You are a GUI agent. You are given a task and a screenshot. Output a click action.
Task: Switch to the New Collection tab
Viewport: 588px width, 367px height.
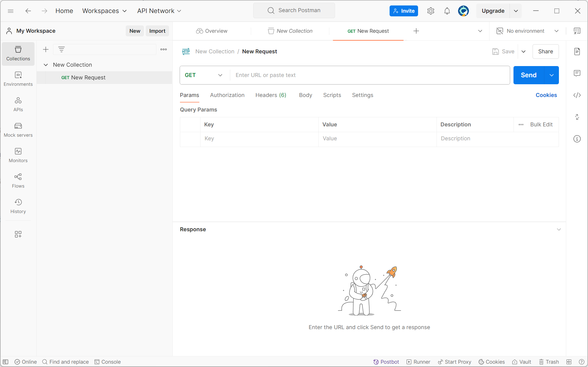pos(290,31)
